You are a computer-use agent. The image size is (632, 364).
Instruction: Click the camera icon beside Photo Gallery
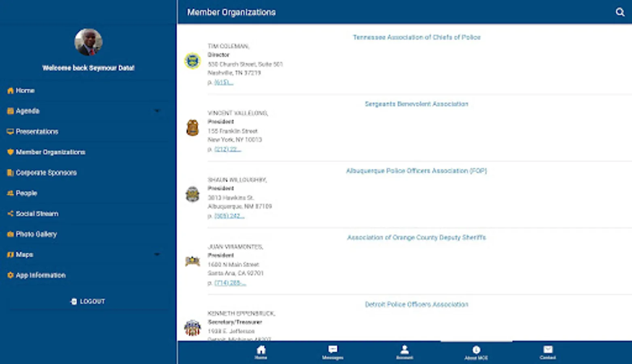(x=10, y=234)
